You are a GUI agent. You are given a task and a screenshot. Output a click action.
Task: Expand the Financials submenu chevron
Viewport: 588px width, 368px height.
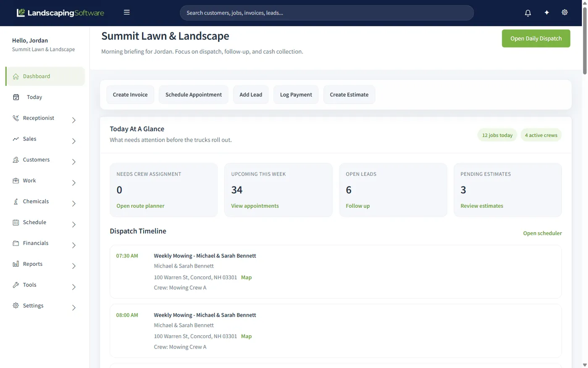(74, 245)
